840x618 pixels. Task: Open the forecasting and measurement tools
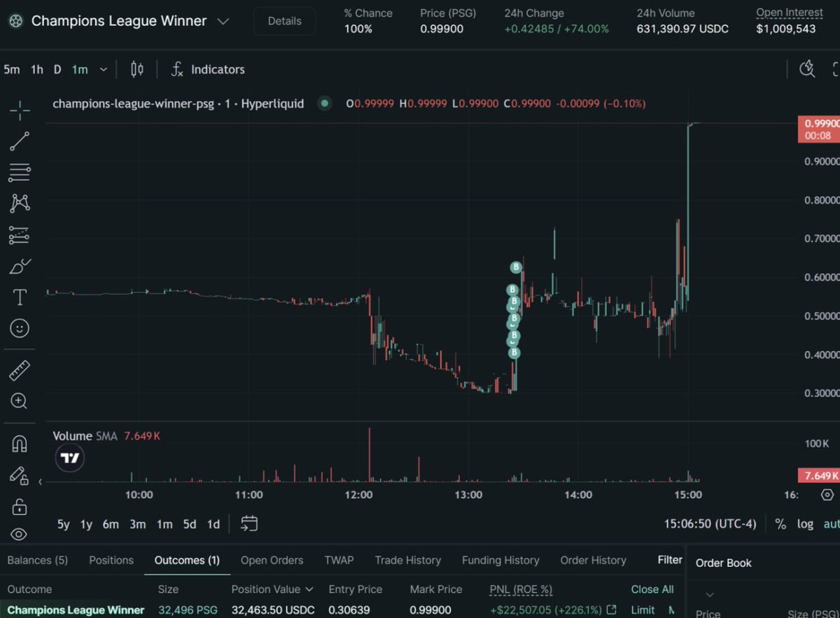(x=20, y=235)
